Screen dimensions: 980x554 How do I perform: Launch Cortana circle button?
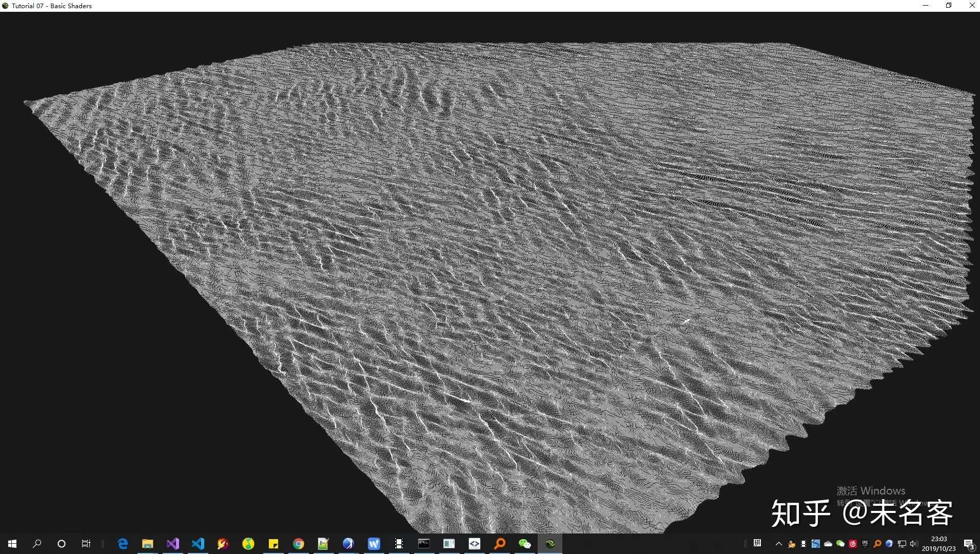click(x=62, y=544)
